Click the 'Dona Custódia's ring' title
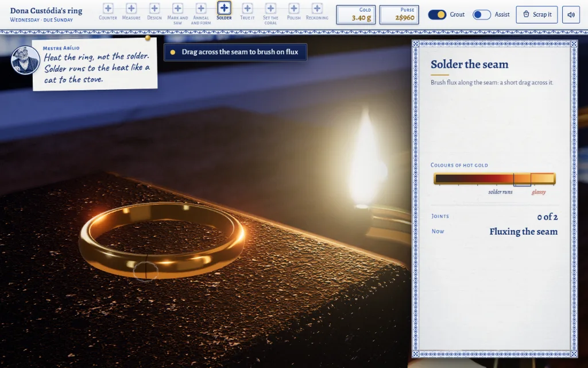The width and height of the screenshot is (588, 368). 46,10
